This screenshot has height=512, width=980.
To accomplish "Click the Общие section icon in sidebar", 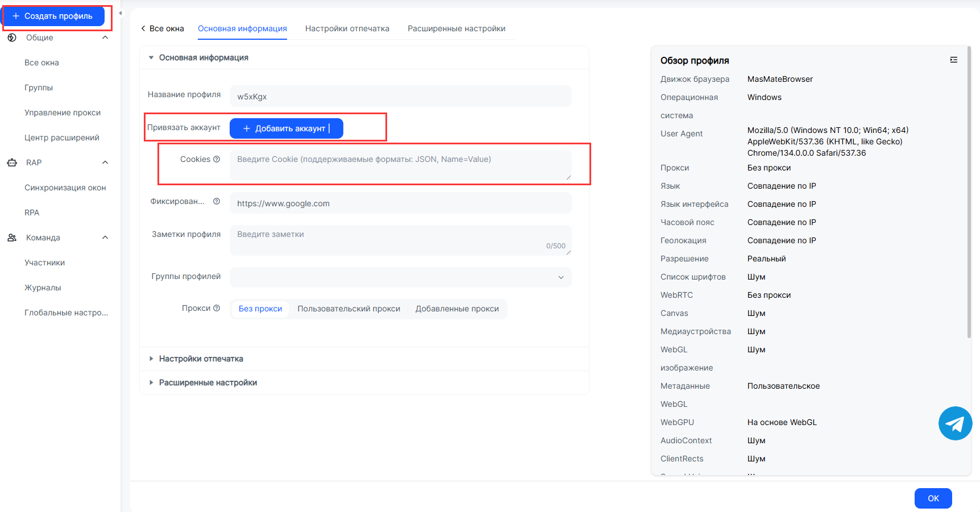I will coord(12,38).
